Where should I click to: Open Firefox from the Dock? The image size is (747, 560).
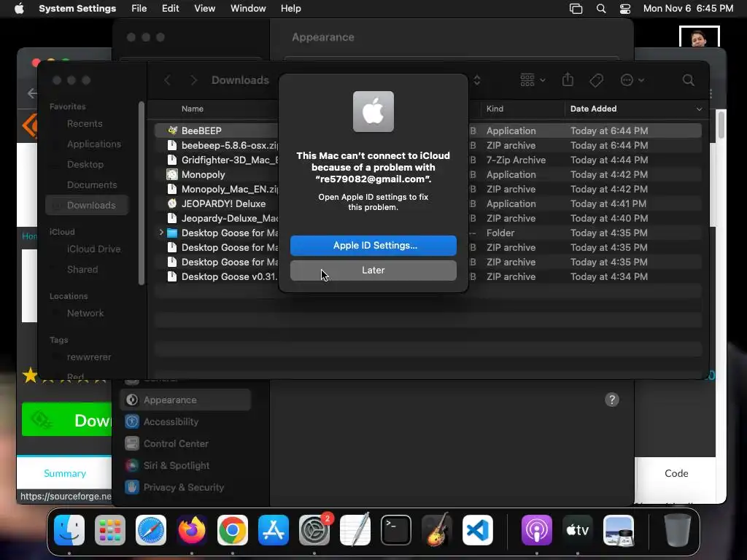[192, 530]
